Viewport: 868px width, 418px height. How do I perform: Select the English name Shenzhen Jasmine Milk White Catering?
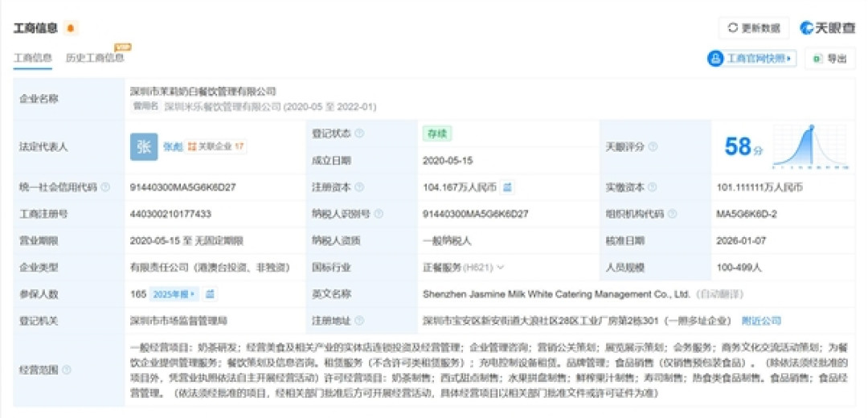tap(557, 294)
